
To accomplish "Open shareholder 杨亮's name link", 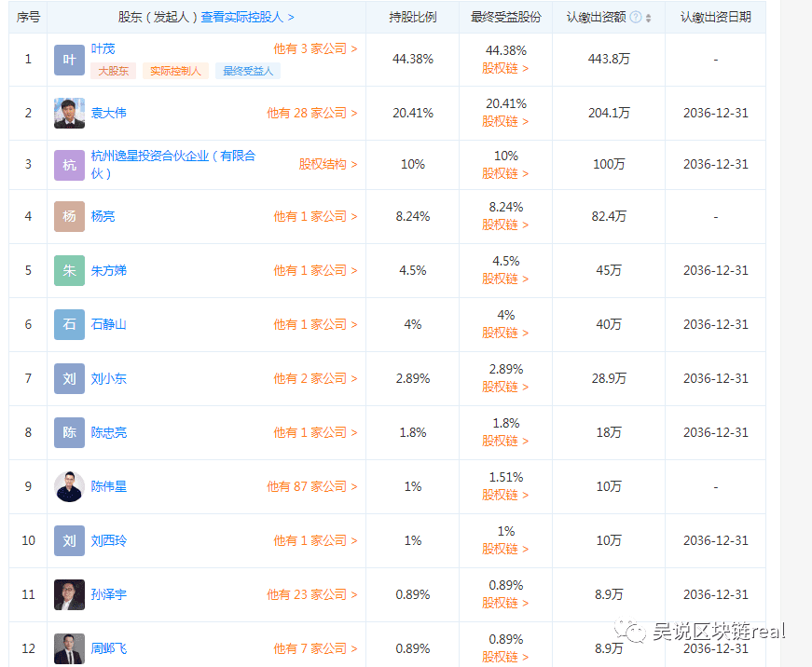I will click(103, 216).
